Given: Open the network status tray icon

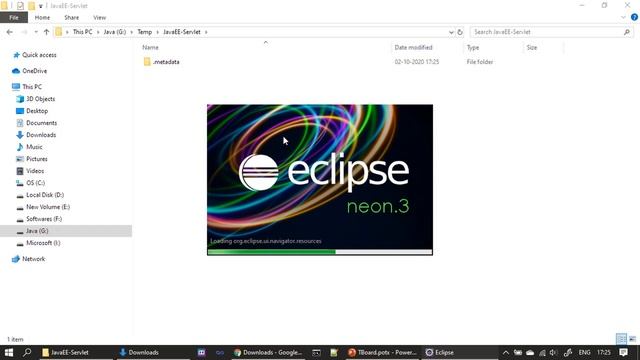Looking at the screenshot, I should tap(542, 352).
